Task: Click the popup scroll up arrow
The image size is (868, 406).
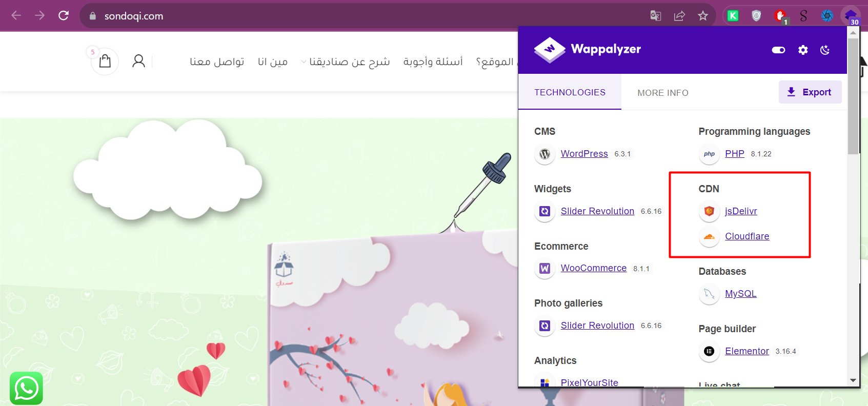Action: pos(853,32)
